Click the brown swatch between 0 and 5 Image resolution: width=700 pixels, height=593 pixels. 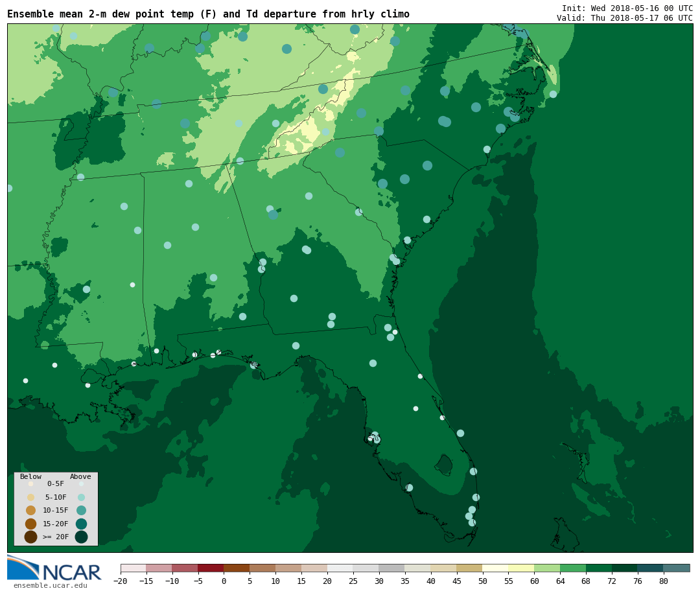point(237,568)
